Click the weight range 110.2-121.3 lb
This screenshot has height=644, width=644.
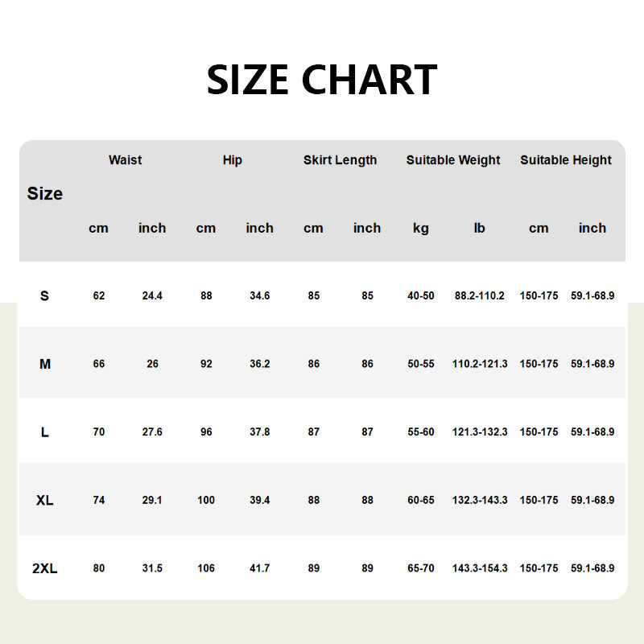click(480, 364)
